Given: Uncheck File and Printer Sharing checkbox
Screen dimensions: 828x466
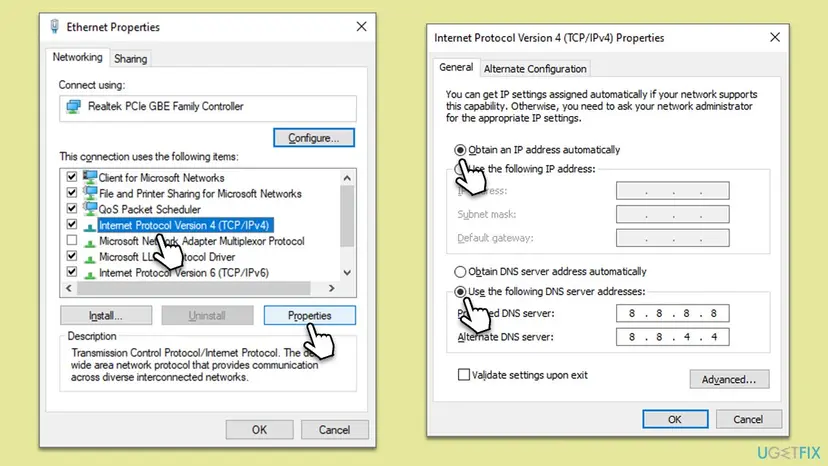Looking at the screenshot, I should coord(72,192).
